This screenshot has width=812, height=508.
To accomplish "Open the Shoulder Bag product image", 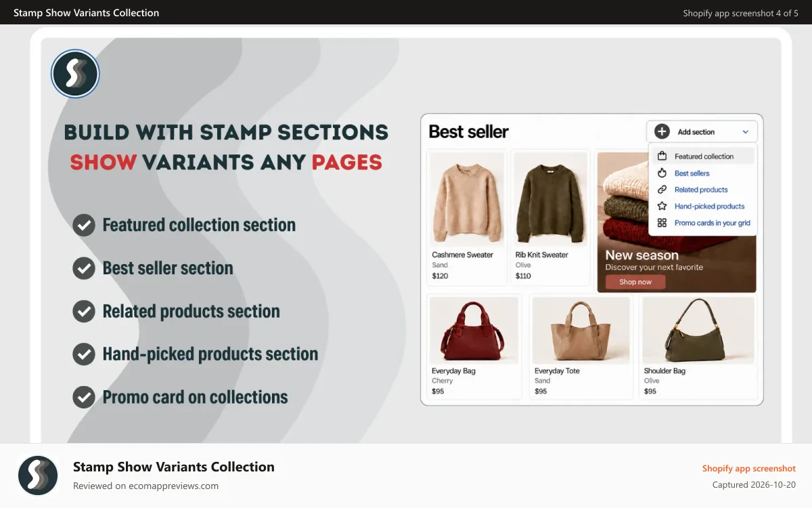I will point(698,331).
